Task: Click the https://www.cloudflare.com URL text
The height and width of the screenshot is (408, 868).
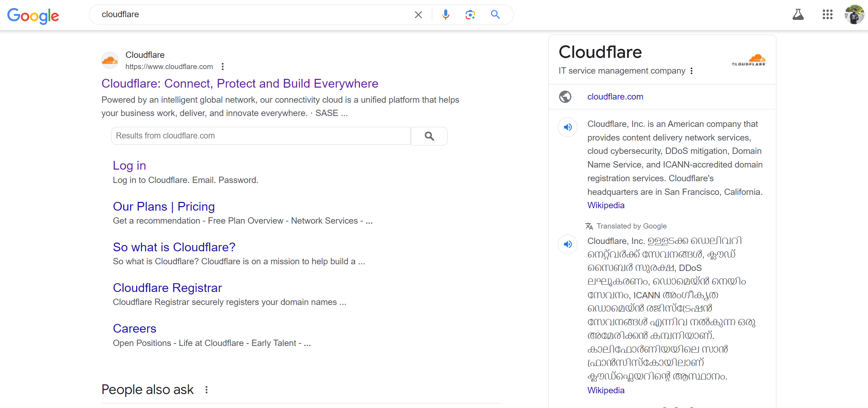Action: pos(169,67)
